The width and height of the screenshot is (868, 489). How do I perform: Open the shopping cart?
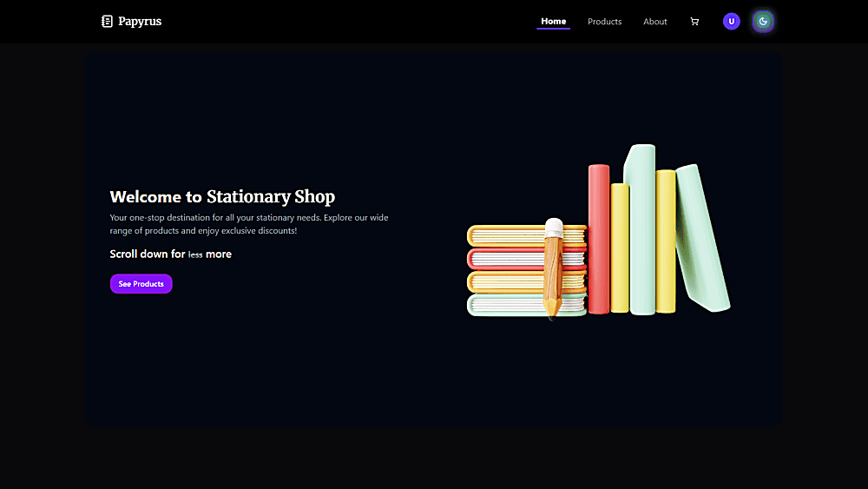694,22
